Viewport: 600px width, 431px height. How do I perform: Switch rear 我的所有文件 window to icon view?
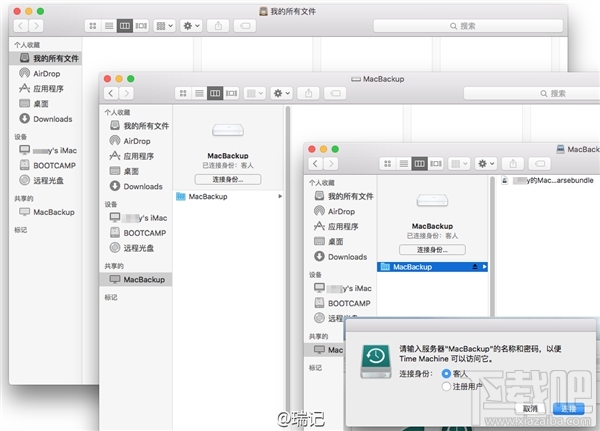[93, 26]
